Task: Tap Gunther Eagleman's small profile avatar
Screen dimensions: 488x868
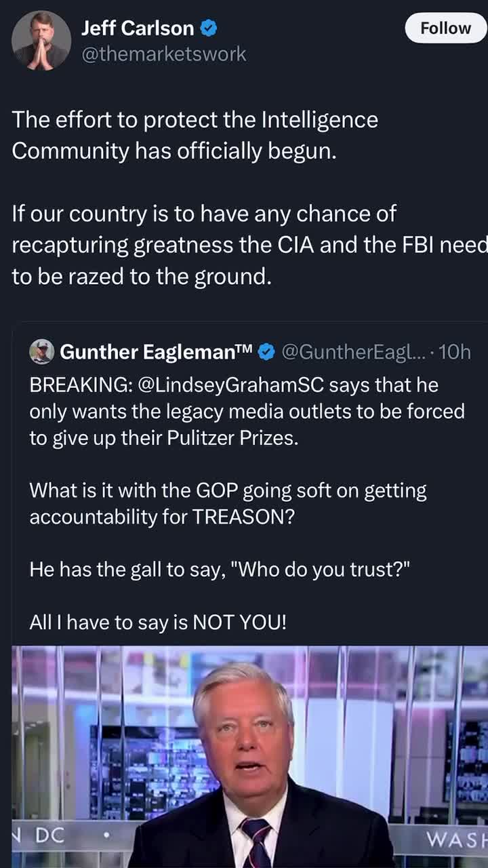Action: [42, 351]
